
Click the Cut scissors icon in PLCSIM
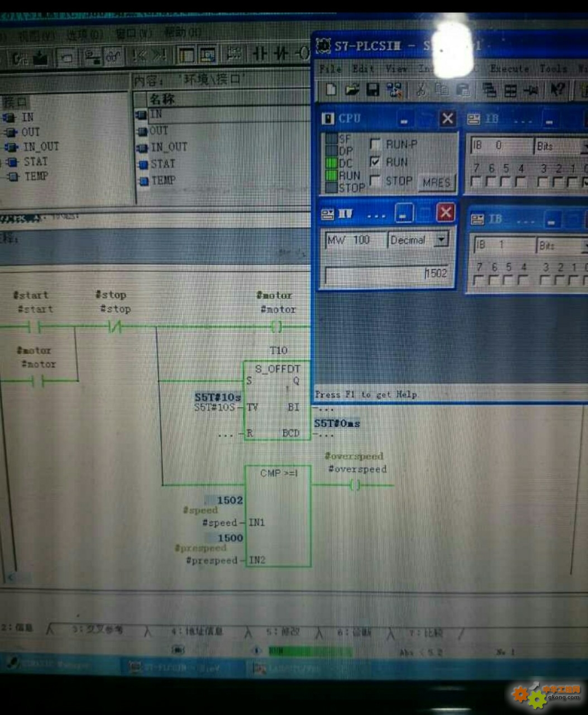pyautogui.click(x=420, y=89)
